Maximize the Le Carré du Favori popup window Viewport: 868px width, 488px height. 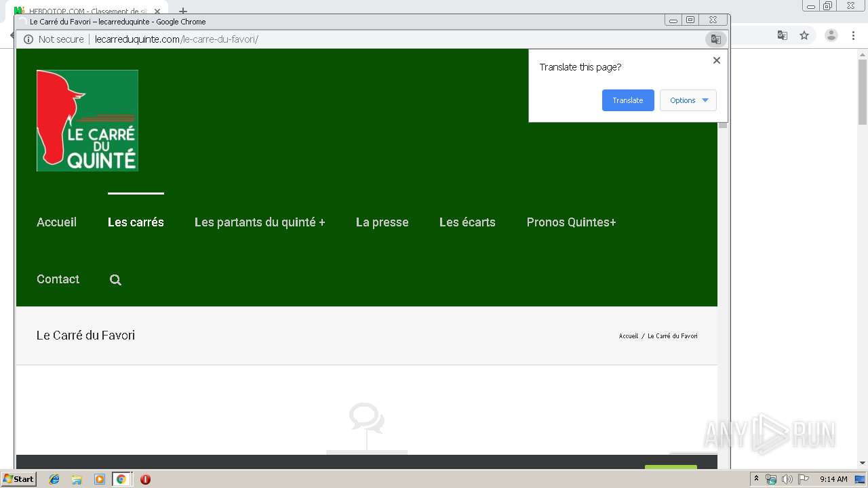[690, 20]
